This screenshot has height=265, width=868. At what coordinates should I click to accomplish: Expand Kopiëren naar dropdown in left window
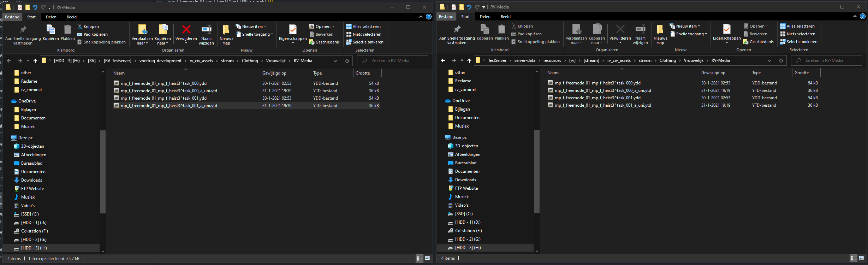[162, 43]
